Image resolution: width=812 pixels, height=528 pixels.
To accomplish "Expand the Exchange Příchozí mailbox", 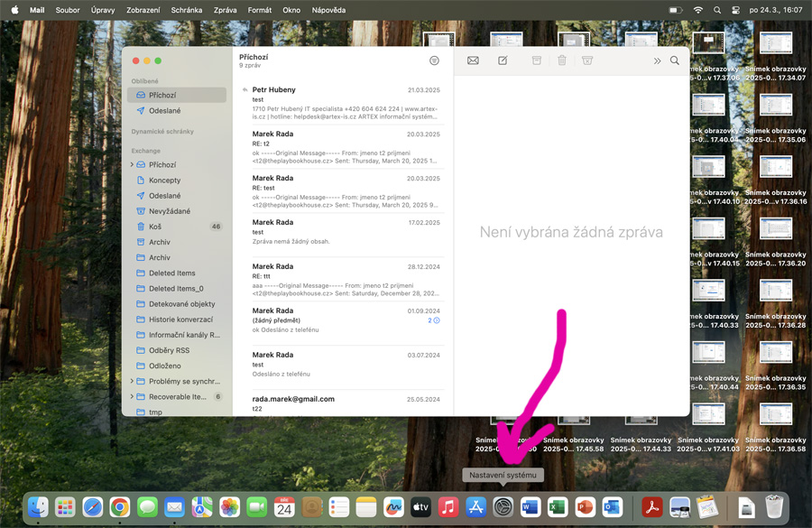I will (132, 165).
